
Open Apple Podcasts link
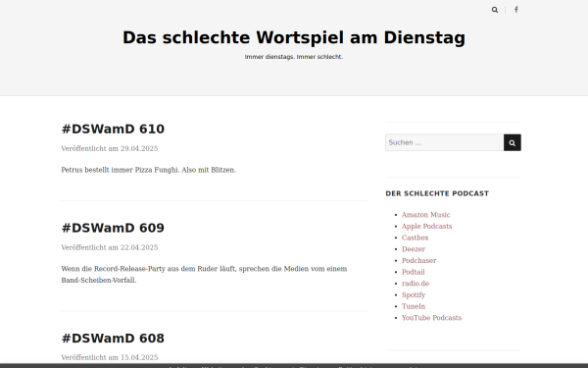point(426,226)
